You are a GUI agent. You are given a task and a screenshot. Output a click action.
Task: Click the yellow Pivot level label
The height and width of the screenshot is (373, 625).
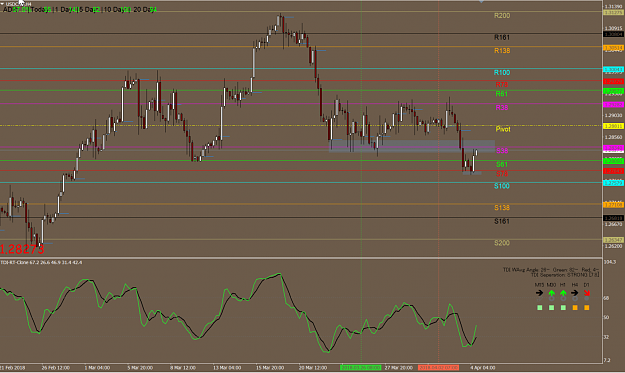coord(503,129)
